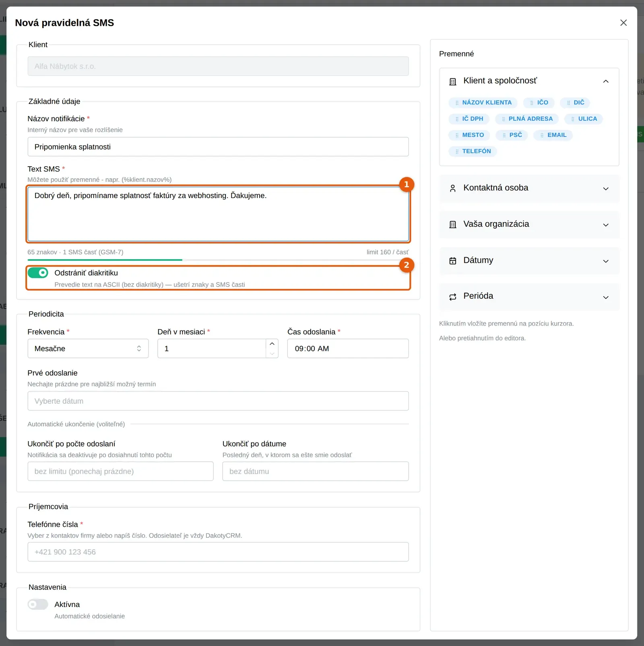Expand the Perióda variables section
The height and width of the screenshot is (646, 644).
(x=529, y=297)
